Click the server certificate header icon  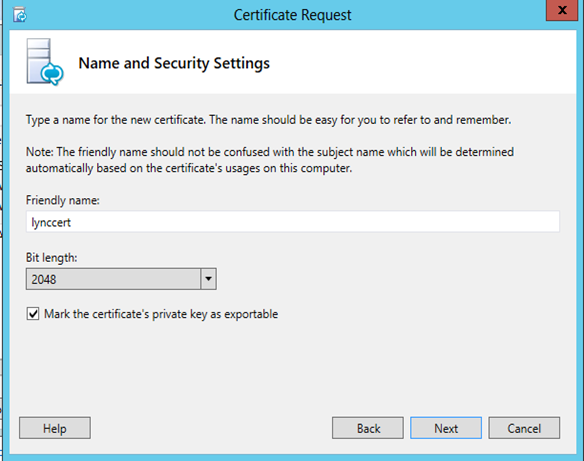pos(45,62)
